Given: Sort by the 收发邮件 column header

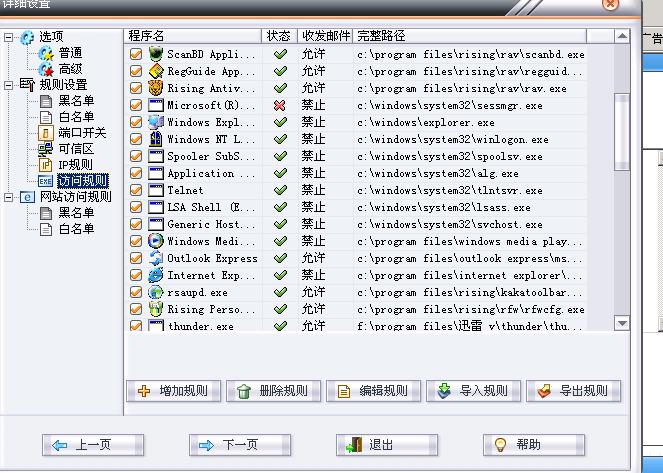Looking at the screenshot, I should [x=325, y=36].
